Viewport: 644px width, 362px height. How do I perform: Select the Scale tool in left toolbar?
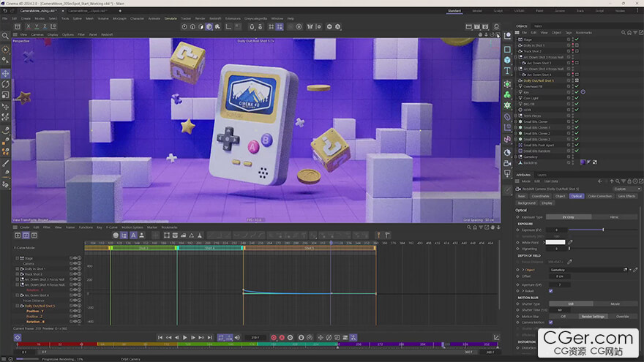[x=5, y=95]
